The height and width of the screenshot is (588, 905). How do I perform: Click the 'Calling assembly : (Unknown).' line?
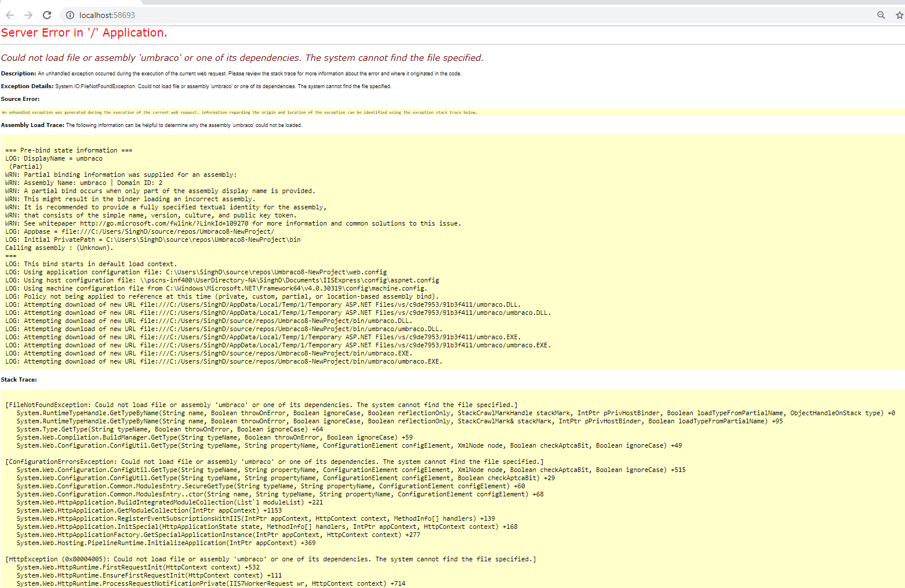pos(59,248)
